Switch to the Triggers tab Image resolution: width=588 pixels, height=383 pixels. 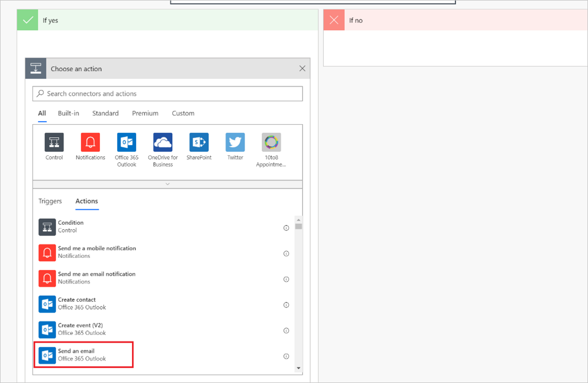(x=50, y=201)
